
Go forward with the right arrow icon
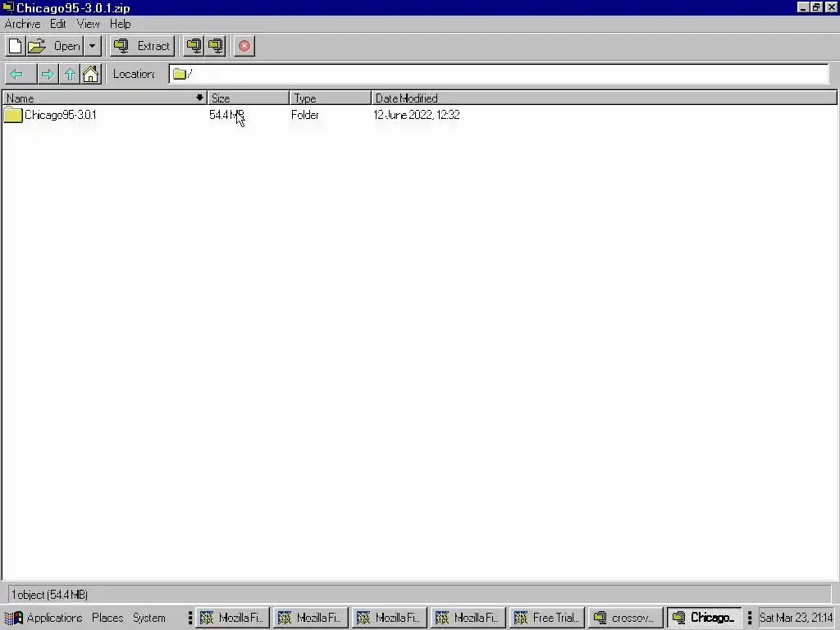click(48, 74)
